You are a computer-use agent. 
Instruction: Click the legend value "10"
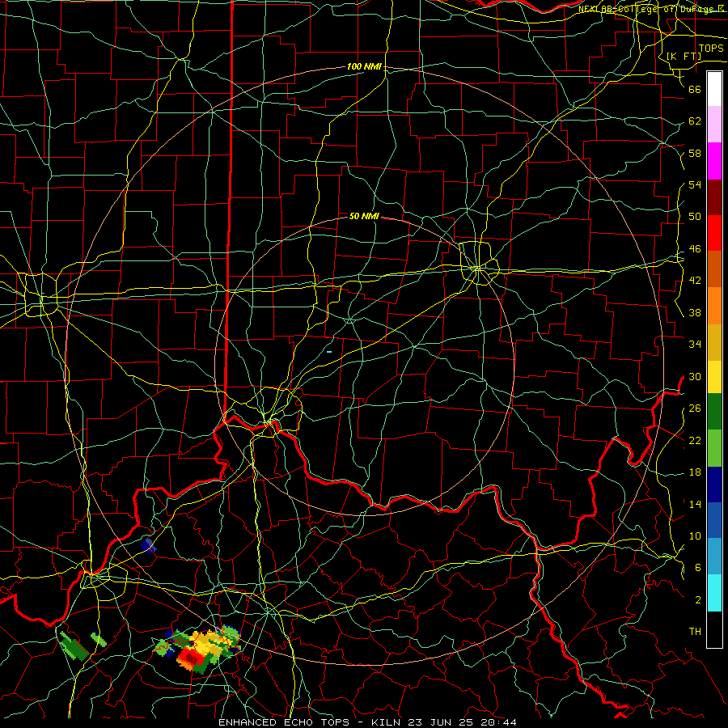point(695,536)
